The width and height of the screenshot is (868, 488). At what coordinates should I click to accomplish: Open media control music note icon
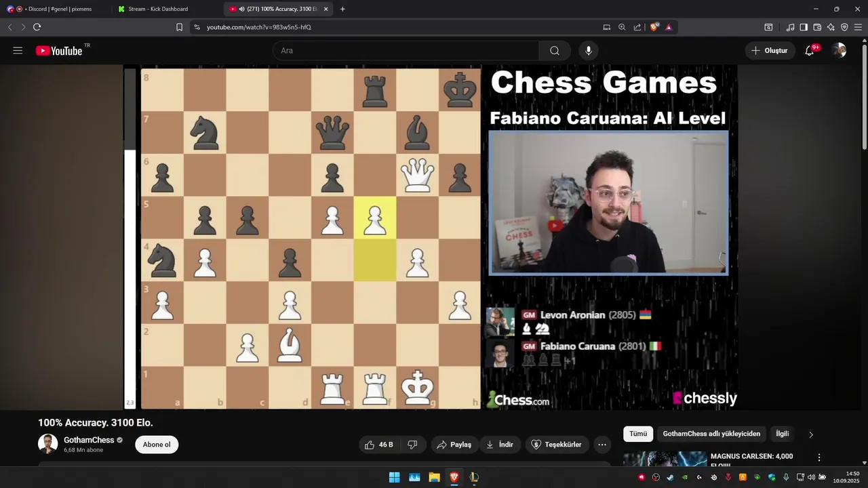[x=790, y=27]
